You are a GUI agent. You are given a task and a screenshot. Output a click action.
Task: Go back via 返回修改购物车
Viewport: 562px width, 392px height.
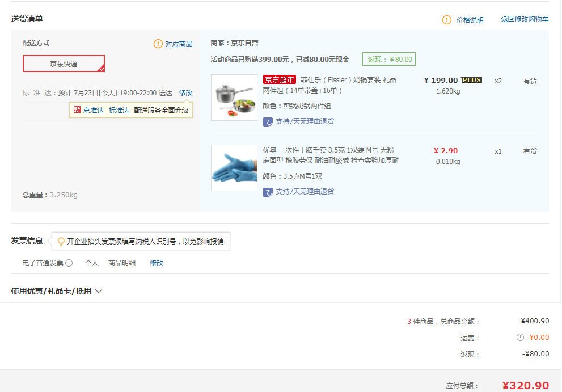[x=525, y=19]
